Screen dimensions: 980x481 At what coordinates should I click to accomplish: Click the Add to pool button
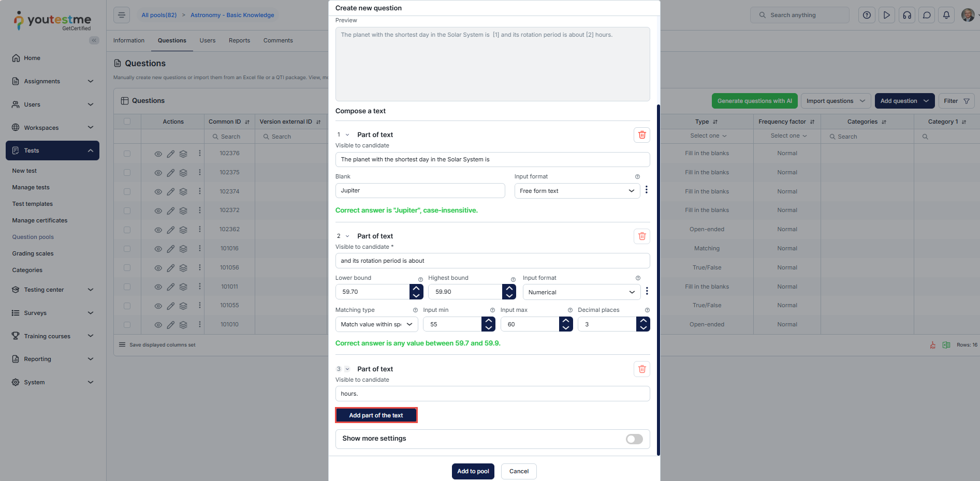(473, 471)
